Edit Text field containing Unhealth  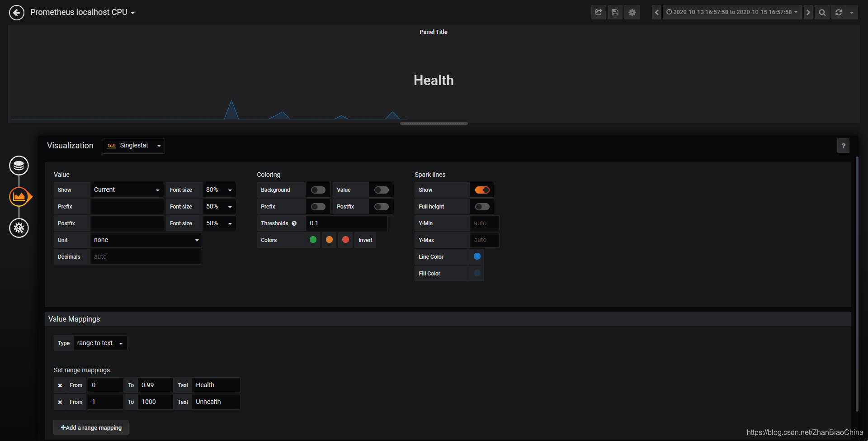[x=216, y=402]
